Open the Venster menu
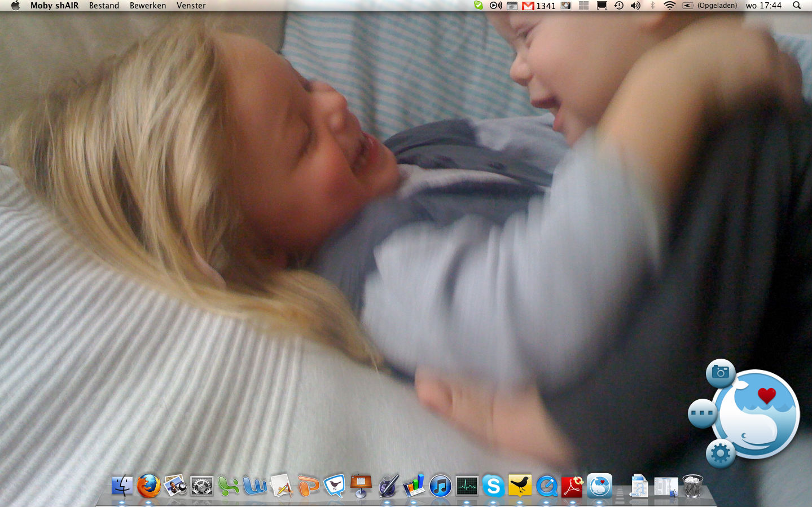812x507 pixels. click(x=191, y=6)
